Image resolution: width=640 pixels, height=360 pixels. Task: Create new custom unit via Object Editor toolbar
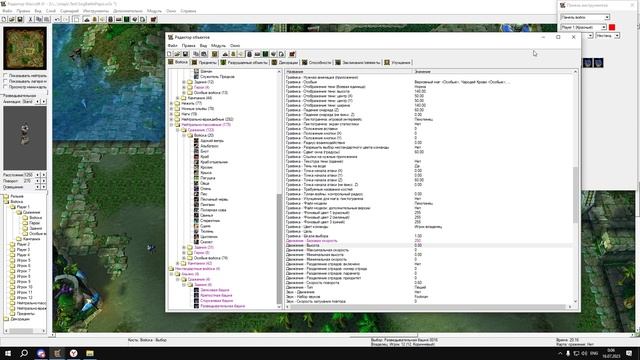point(215,54)
